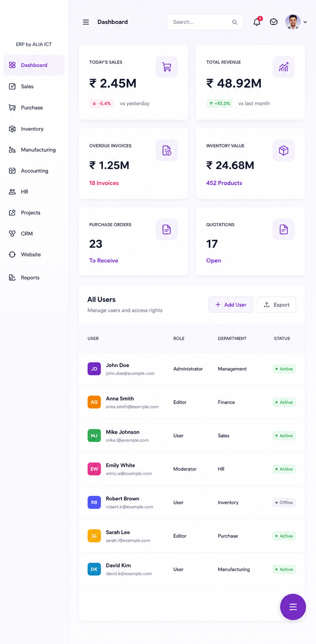316x644 pixels.
Task: Click the CRM icon in sidebar
Action: coord(12,233)
